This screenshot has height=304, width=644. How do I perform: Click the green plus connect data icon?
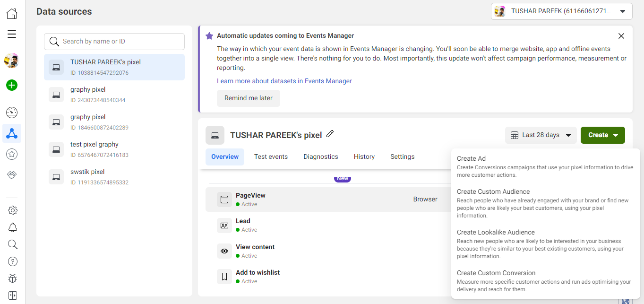pyautogui.click(x=12, y=85)
